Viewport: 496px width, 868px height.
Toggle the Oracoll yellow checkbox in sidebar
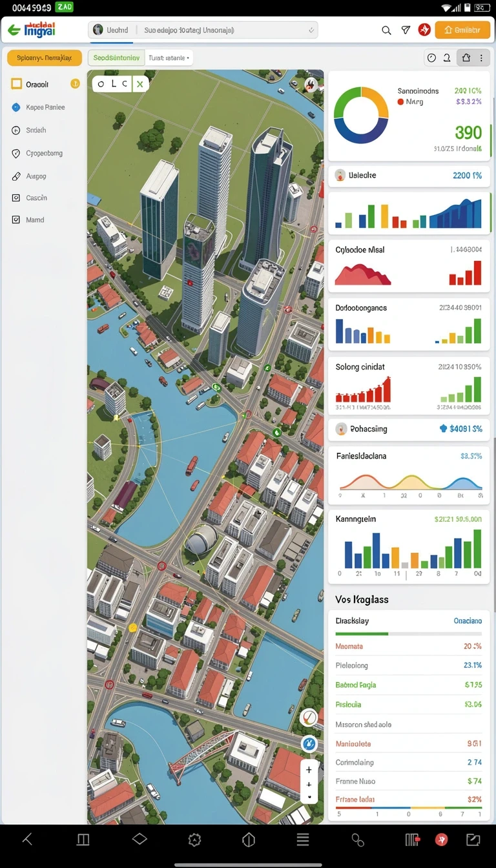tap(16, 84)
